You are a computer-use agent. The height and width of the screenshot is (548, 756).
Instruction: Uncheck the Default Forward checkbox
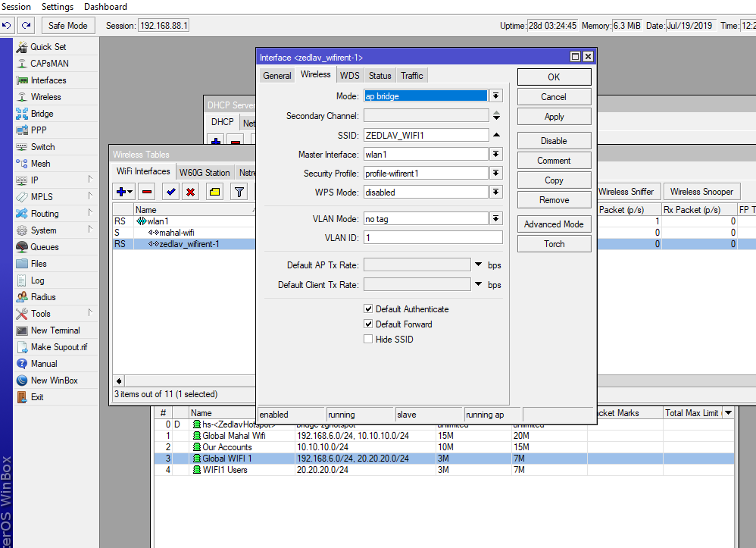[x=368, y=324]
